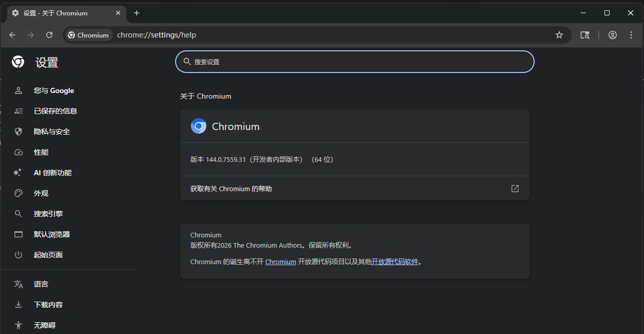Click the power icon beside 起始页面
644x334 pixels.
coord(18,255)
